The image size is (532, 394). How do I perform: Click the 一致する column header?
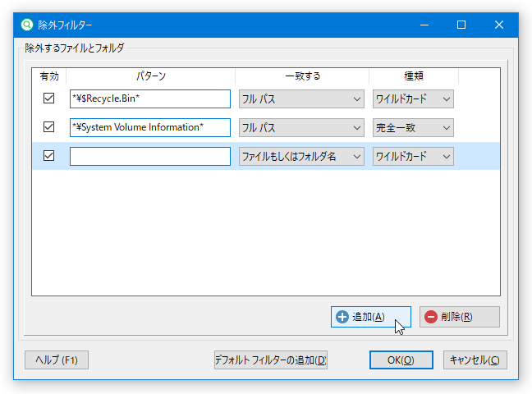pyautogui.click(x=302, y=76)
